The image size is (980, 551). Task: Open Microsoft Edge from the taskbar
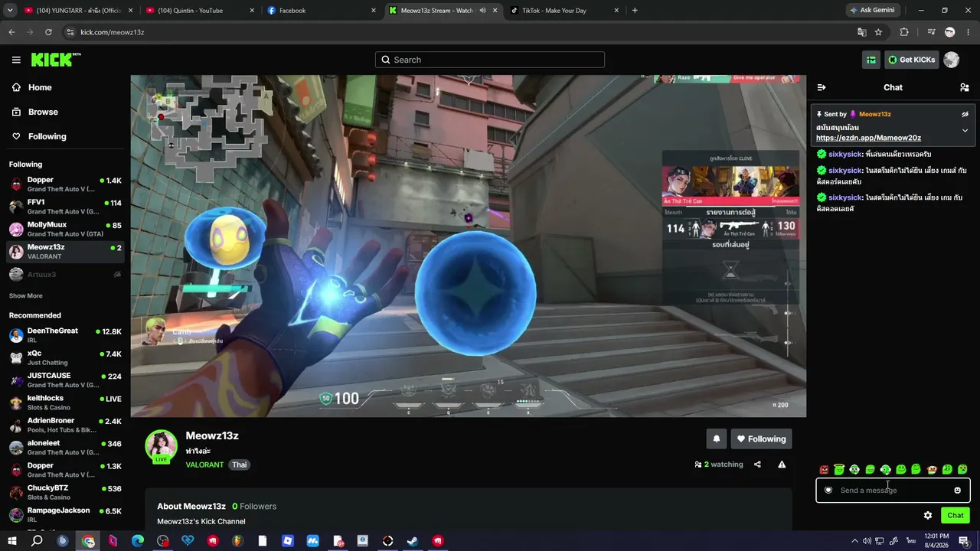[138, 541]
